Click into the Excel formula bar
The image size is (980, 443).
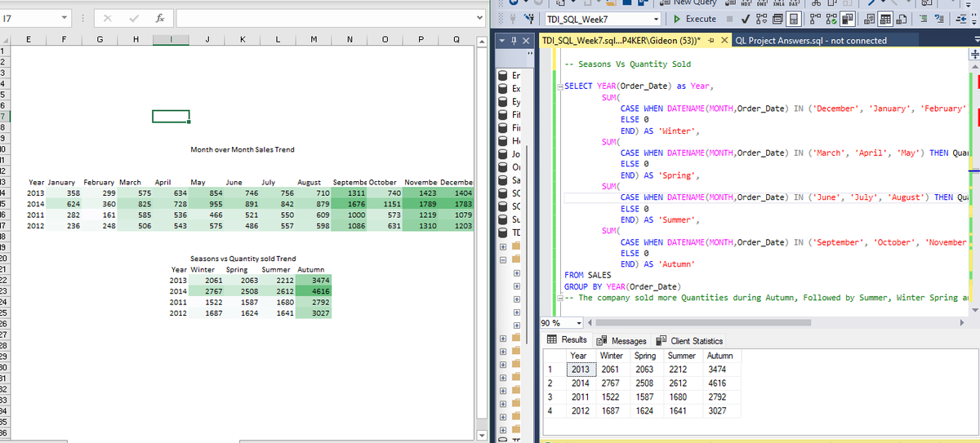click(x=323, y=16)
